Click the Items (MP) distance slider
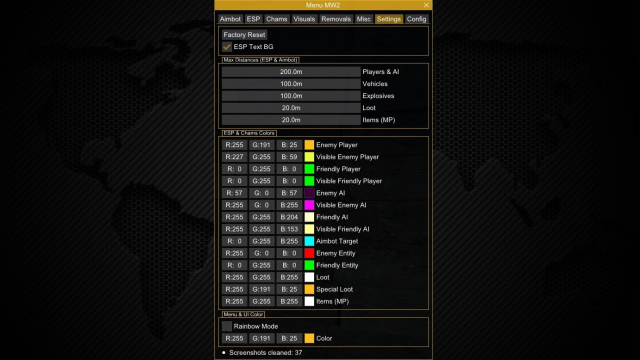 tap(291, 120)
